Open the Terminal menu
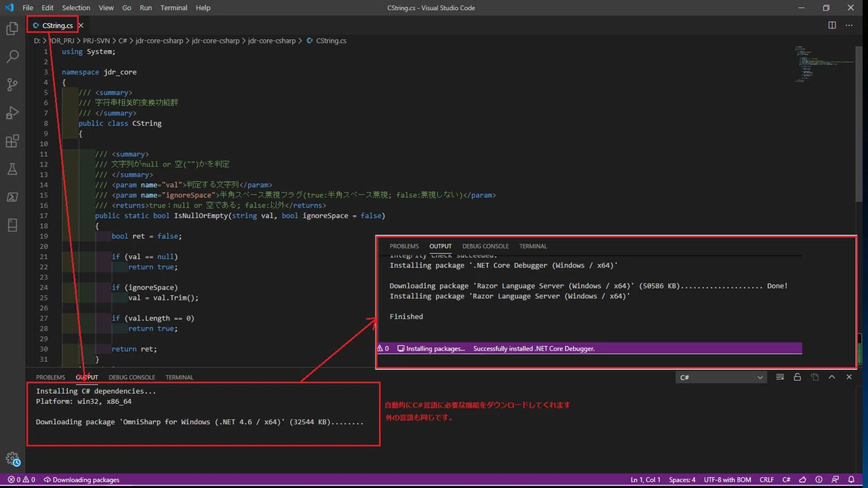 click(174, 7)
